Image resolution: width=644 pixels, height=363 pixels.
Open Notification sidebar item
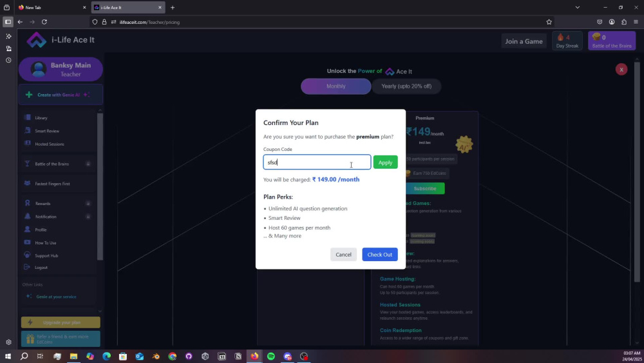(x=46, y=217)
